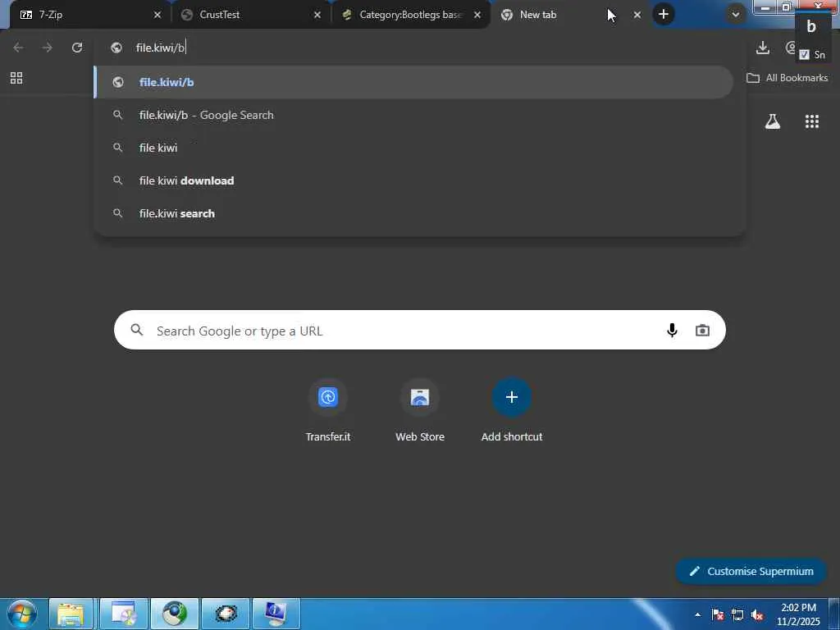Viewport: 840px width, 630px height.
Task: Open the Search Labs flask icon
Action: click(773, 121)
